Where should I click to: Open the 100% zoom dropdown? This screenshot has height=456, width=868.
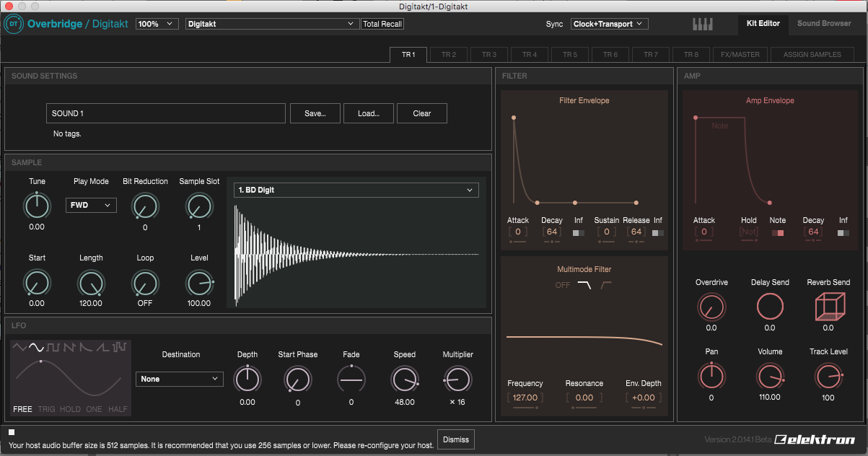click(x=157, y=24)
